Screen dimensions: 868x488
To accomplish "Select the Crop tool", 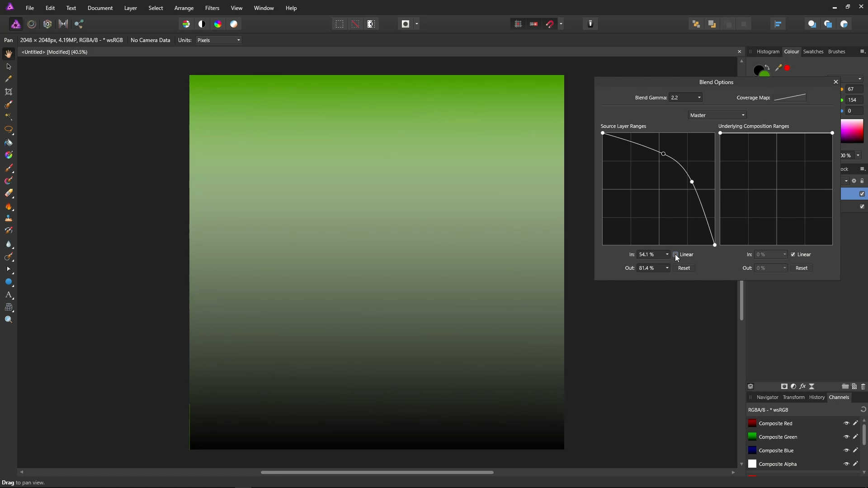I will (9, 92).
